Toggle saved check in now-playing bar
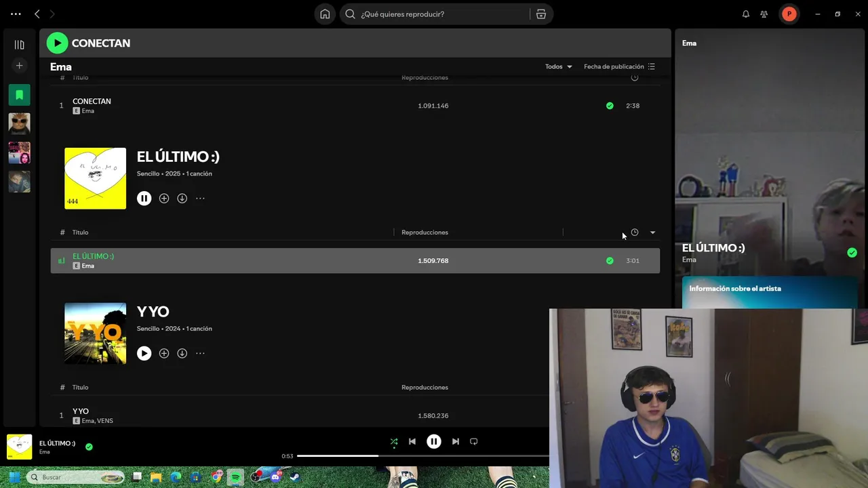The image size is (868, 488). (x=89, y=447)
